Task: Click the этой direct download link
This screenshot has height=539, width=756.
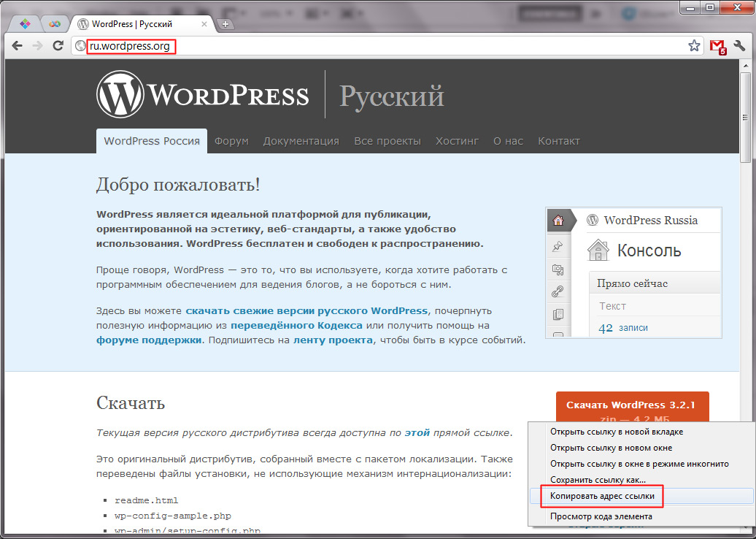Action: tap(417, 433)
